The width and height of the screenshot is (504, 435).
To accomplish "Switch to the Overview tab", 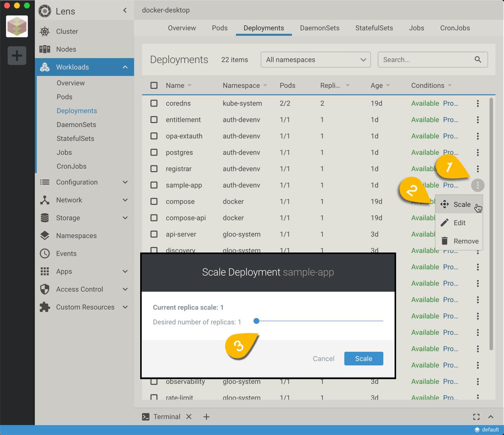I will tap(182, 28).
